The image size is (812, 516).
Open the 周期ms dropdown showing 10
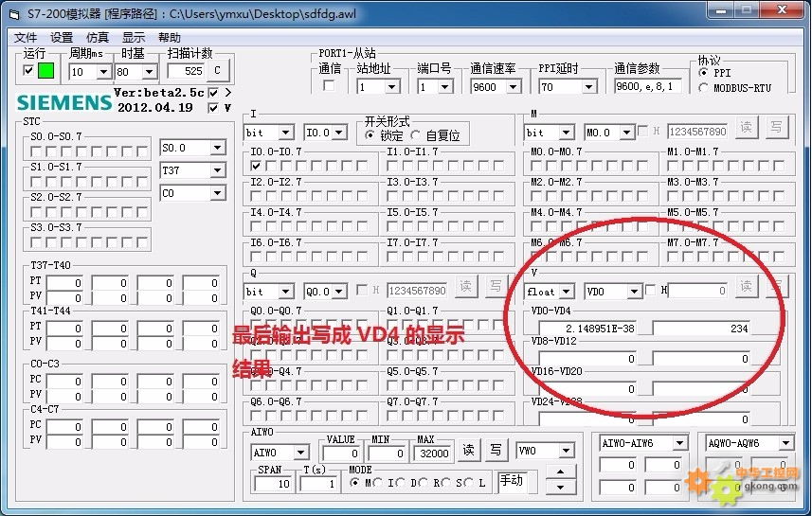point(103,71)
